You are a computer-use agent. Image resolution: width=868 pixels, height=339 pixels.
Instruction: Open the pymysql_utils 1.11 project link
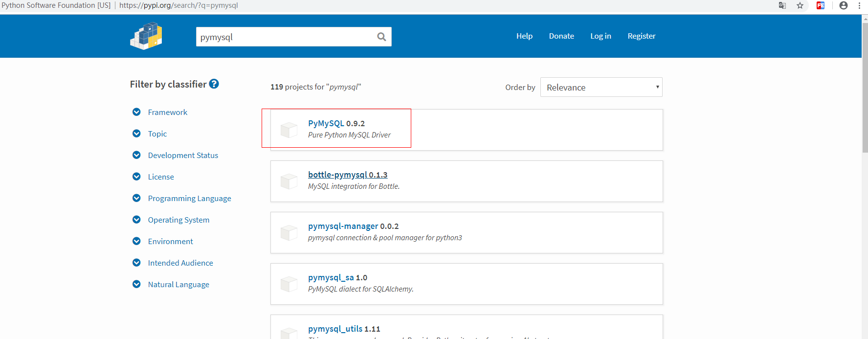click(x=344, y=329)
